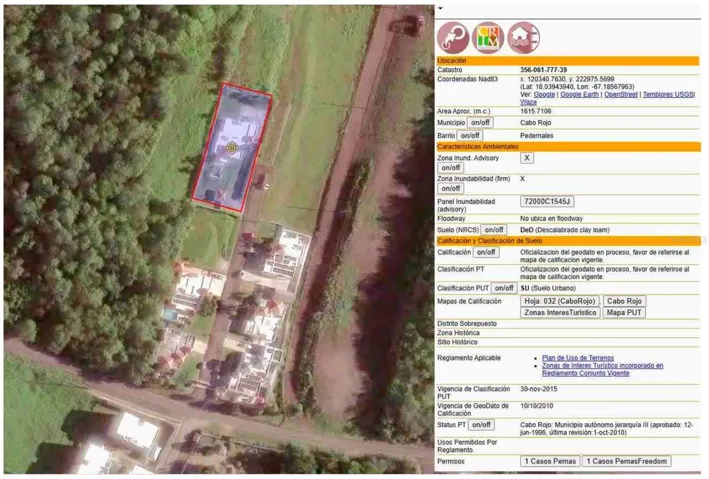Select 'No ubica en floodway' text

[x=551, y=218]
